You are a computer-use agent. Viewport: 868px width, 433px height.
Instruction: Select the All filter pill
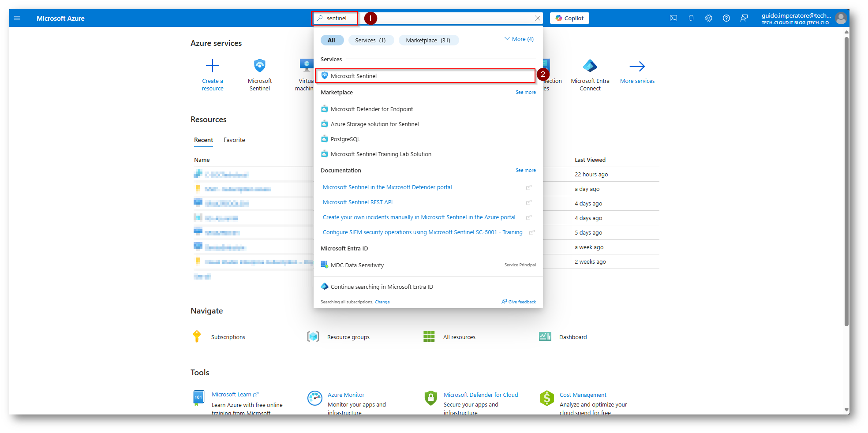click(332, 40)
